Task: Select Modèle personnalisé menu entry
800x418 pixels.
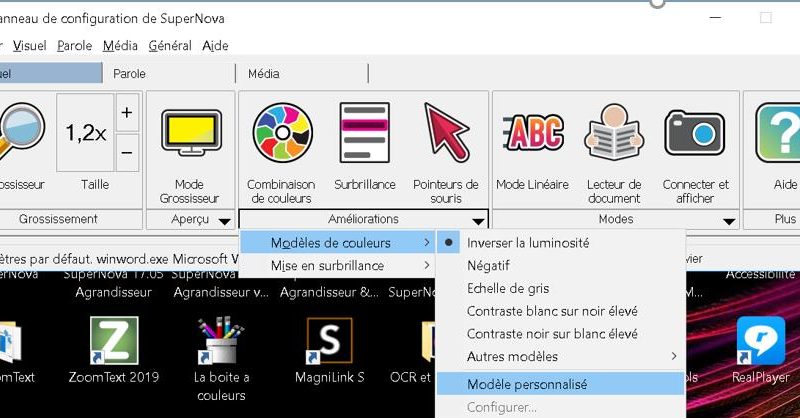Action: click(560, 384)
